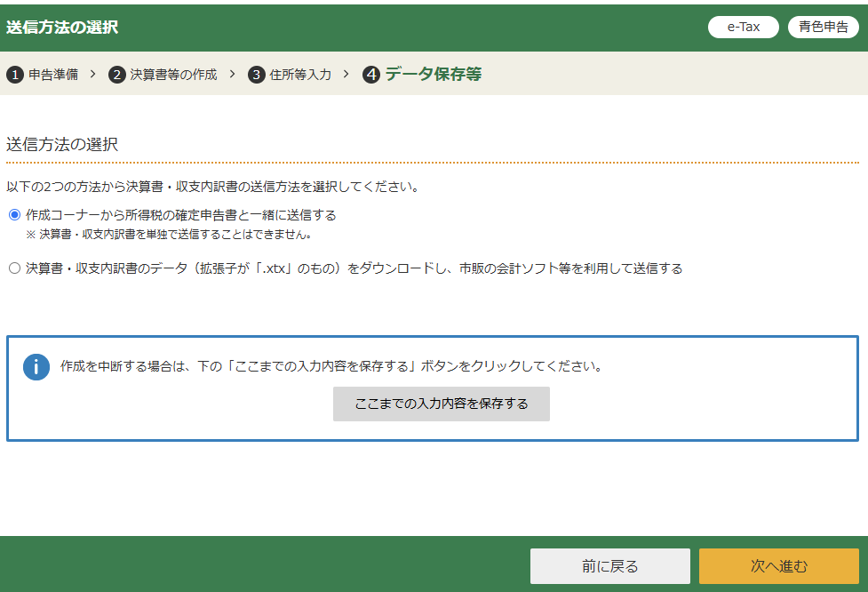Click the notice text 作成を中断する場合は

tap(332, 366)
